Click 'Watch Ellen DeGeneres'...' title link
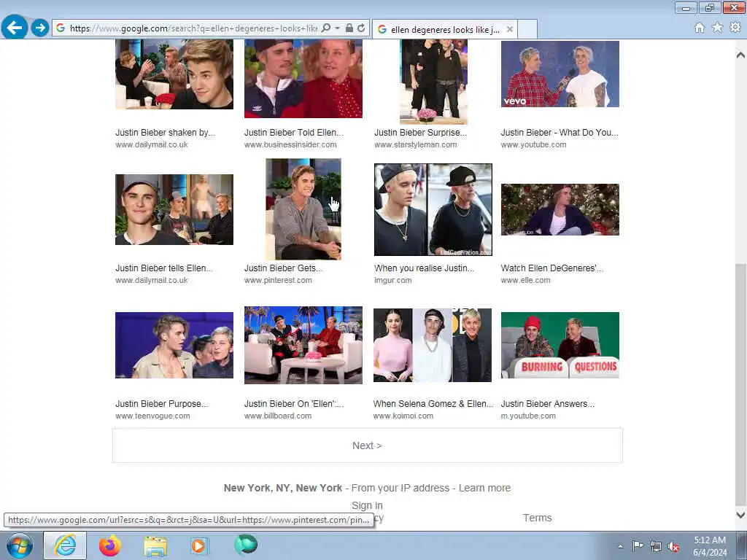 click(x=551, y=268)
